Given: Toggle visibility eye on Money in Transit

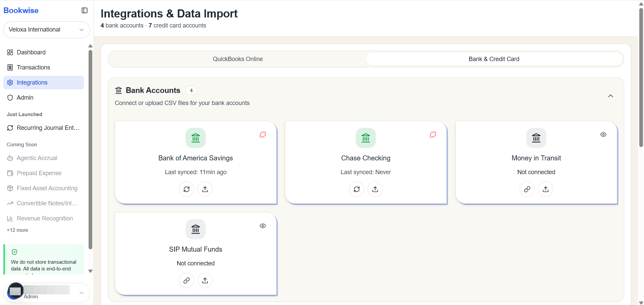Looking at the screenshot, I should click(603, 135).
